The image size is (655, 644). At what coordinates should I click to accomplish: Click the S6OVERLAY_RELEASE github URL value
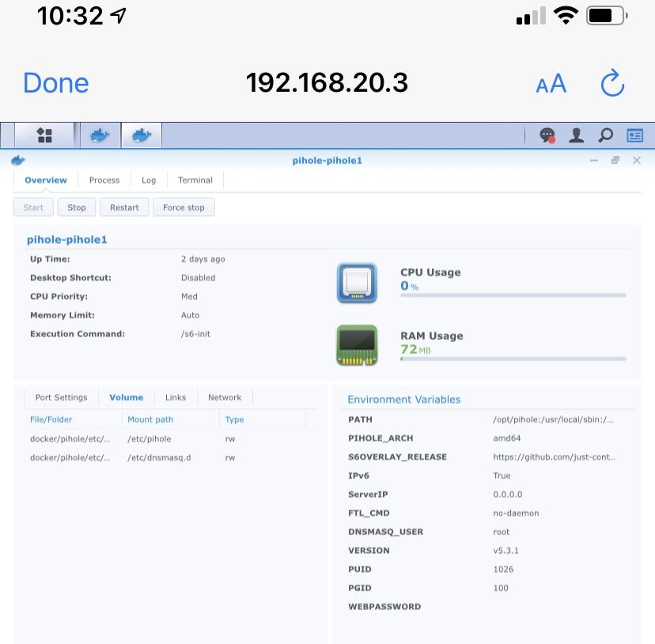(x=555, y=457)
